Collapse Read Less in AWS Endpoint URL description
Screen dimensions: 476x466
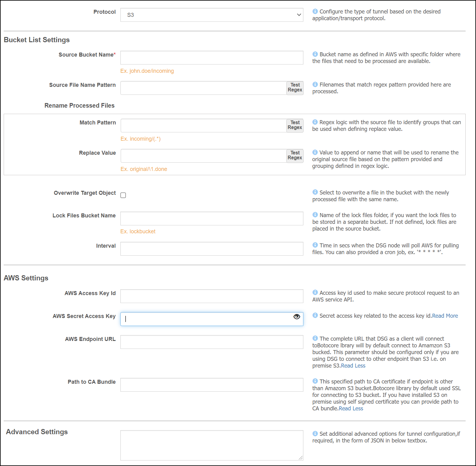(x=353, y=365)
